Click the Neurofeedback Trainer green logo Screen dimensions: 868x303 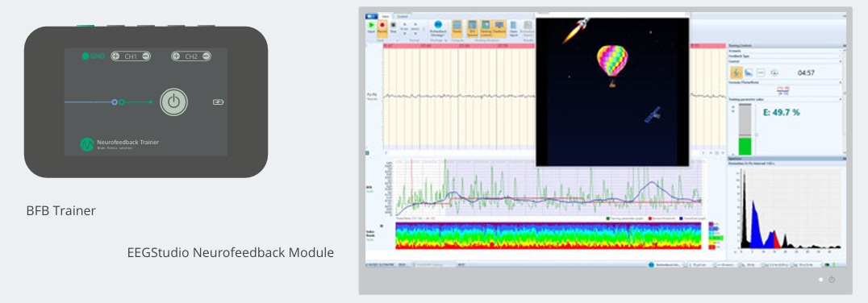(x=87, y=144)
